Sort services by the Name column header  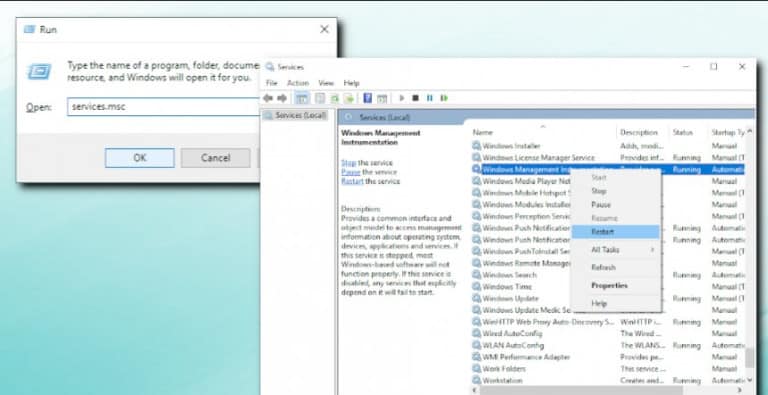[x=543, y=132]
